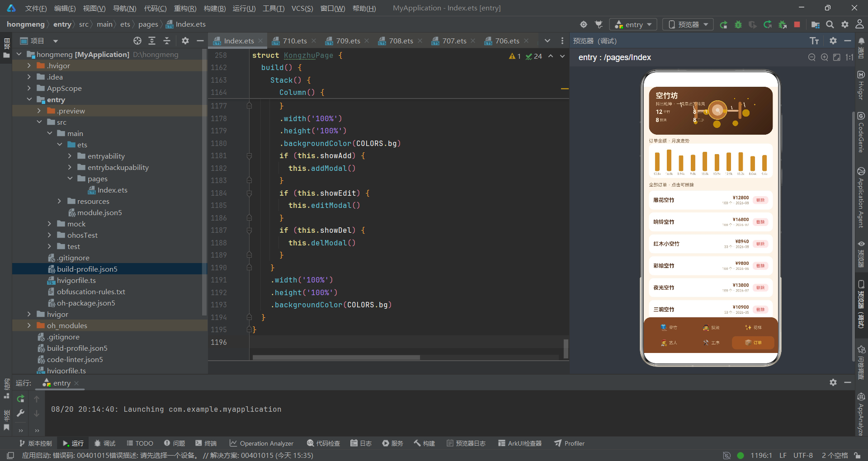Viewport: 868px width, 461px height.
Task: Click the 24 passed checks indicator
Action: (x=533, y=56)
